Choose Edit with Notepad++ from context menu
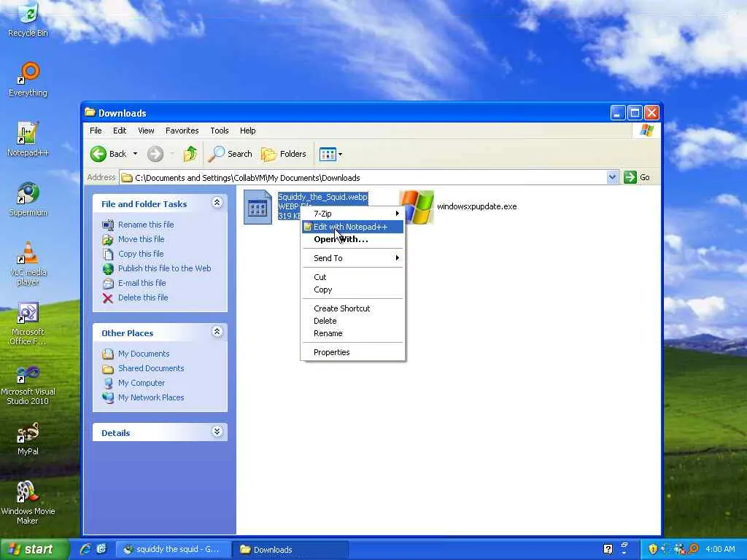747x560 pixels. pos(352,227)
